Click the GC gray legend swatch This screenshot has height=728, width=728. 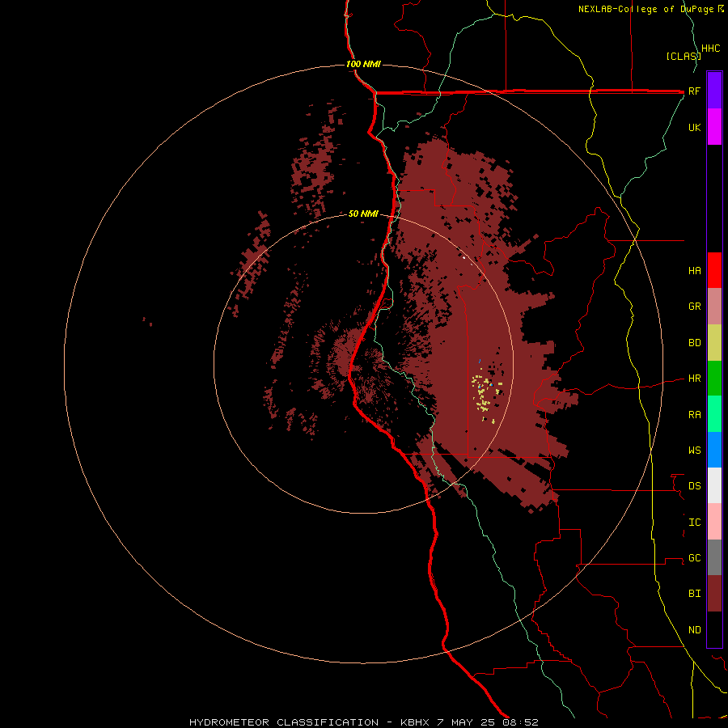click(x=714, y=557)
